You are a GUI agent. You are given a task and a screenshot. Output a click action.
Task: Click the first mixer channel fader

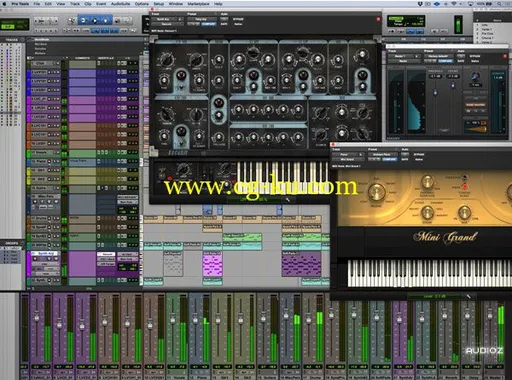(x=37, y=318)
